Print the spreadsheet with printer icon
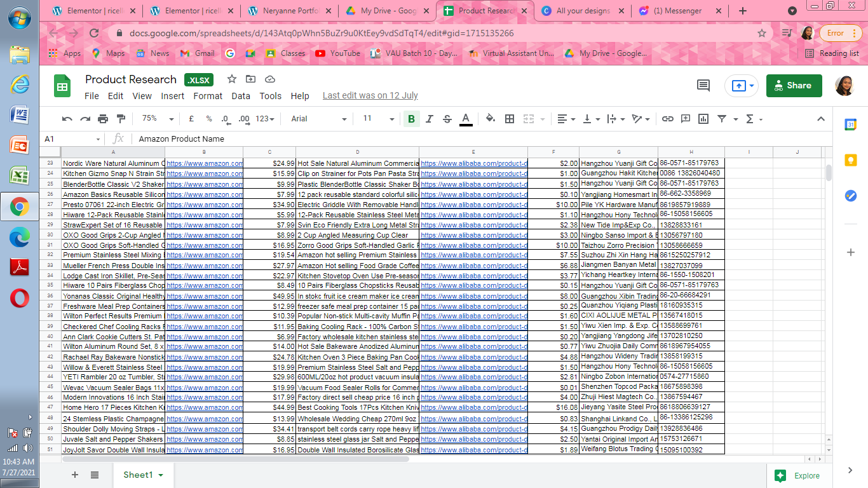Screen dimensions: 868x488 click(x=103, y=119)
